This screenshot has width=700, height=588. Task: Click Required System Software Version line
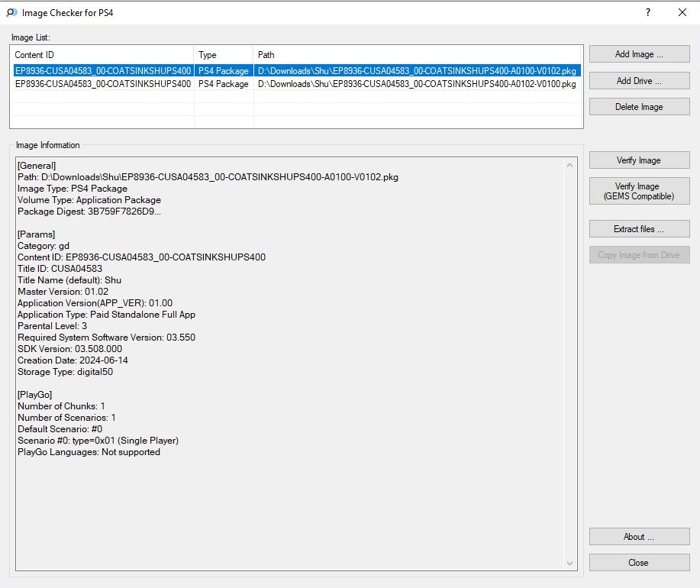(106, 338)
